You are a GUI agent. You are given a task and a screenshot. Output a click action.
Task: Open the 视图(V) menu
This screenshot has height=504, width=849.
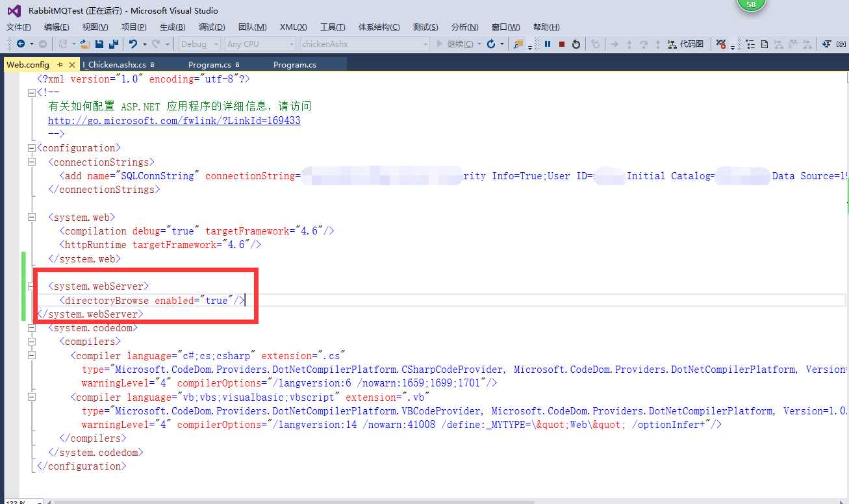click(95, 27)
